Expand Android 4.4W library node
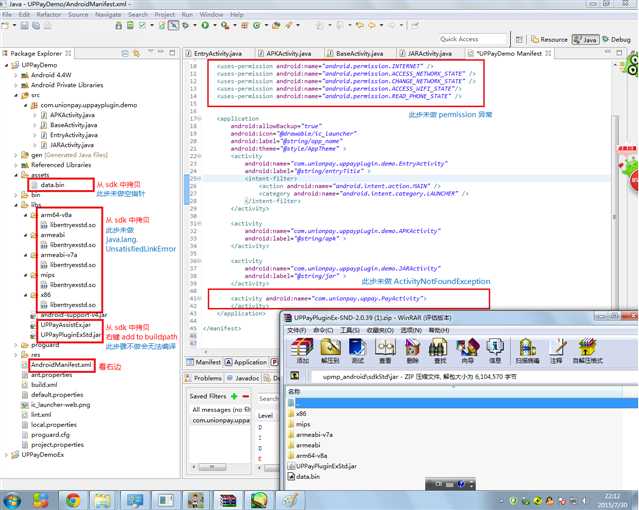 tap(15, 75)
